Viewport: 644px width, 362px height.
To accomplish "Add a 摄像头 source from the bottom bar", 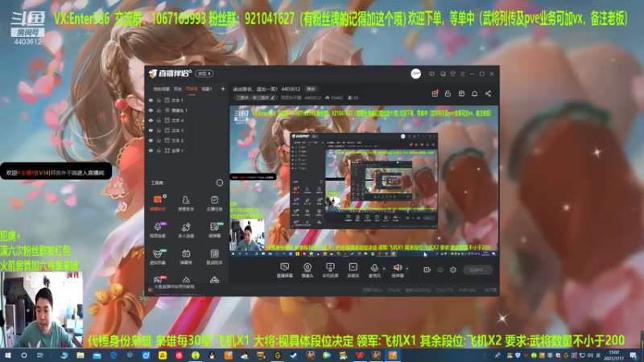I will pyautogui.click(x=308, y=270).
